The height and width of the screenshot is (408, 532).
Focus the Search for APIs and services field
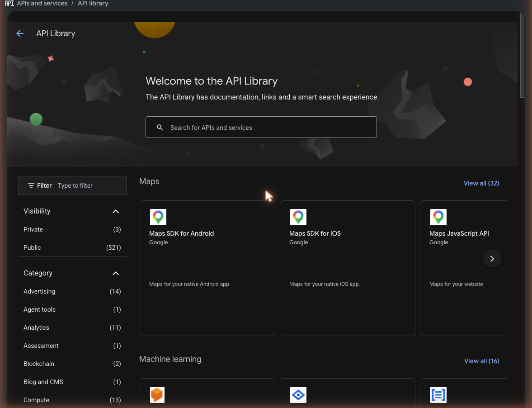(261, 127)
